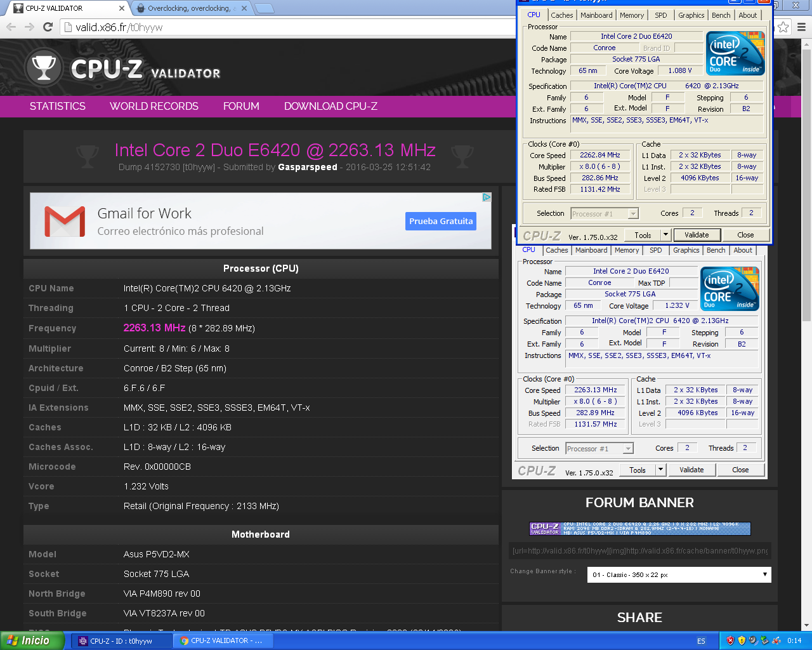Click the CPU-Z screenshot image on the web page
Viewport: 812px width, 650px height.
pos(639,362)
